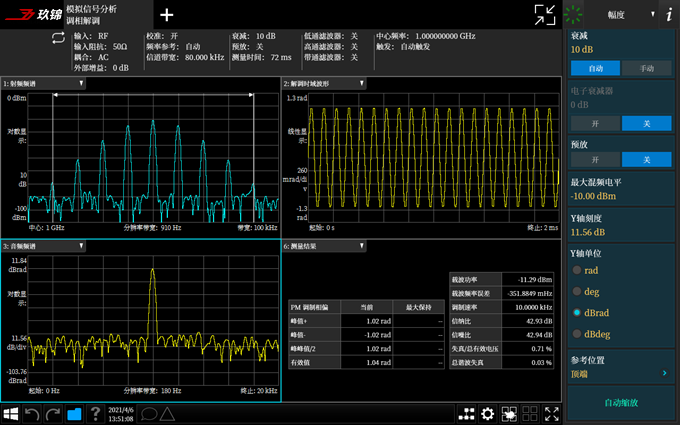The image size is (680, 425).
Task: Click the 自动缩放 autoscale button
Action: (x=621, y=402)
